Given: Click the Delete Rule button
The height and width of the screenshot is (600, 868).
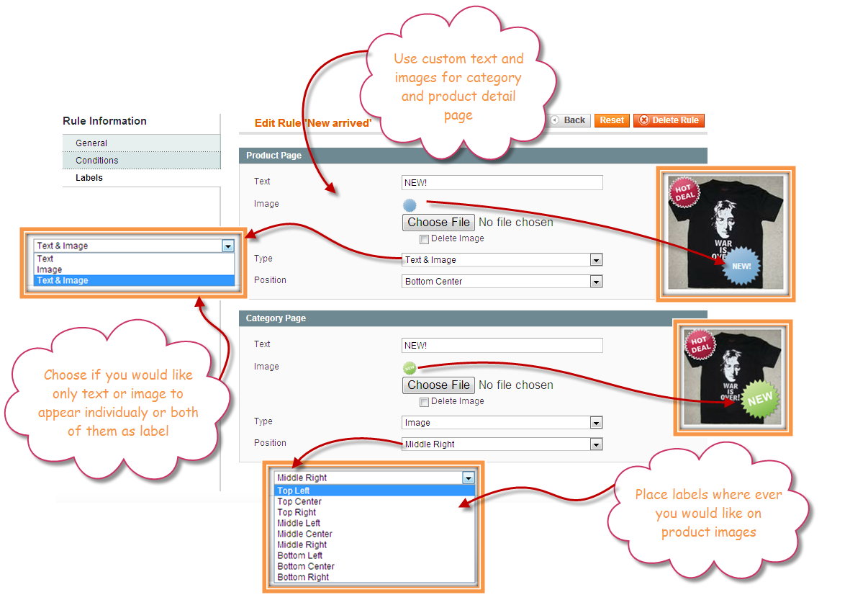Looking at the screenshot, I should pos(669,120).
